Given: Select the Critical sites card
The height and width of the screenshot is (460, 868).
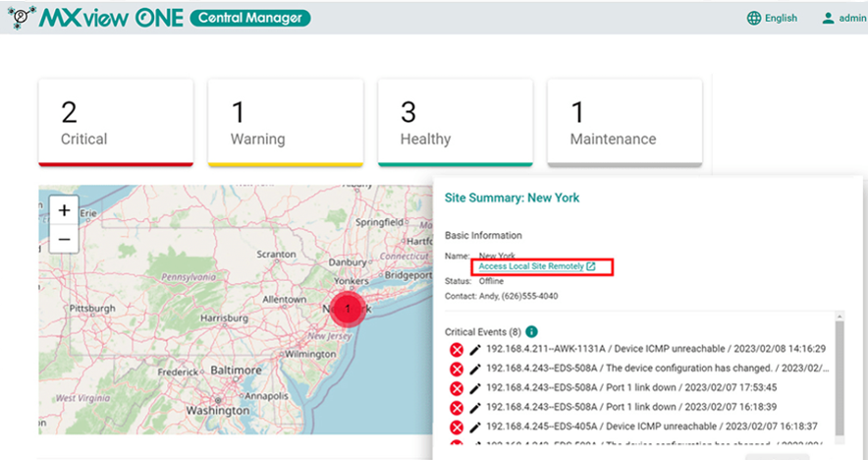Looking at the screenshot, I should pos(116,123).
